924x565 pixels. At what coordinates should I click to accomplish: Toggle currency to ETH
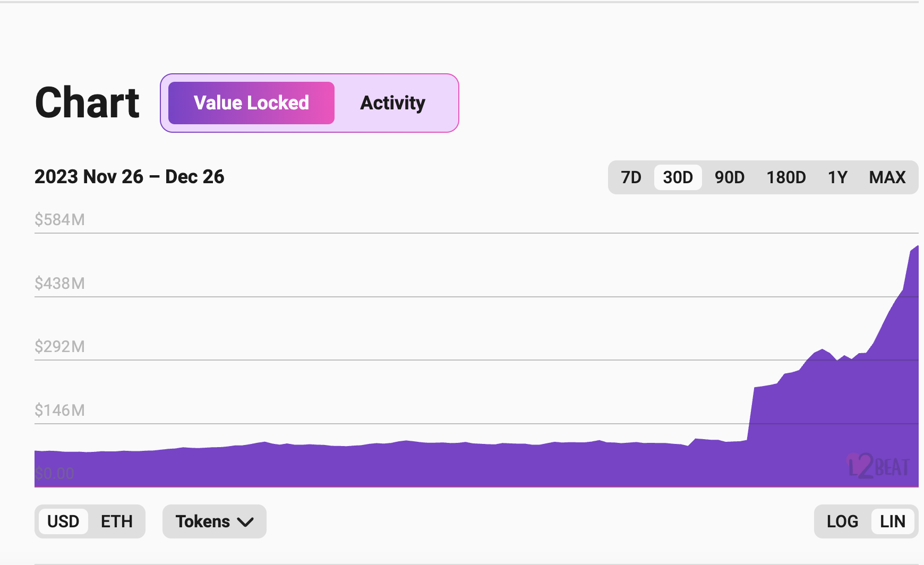[117, 521]
